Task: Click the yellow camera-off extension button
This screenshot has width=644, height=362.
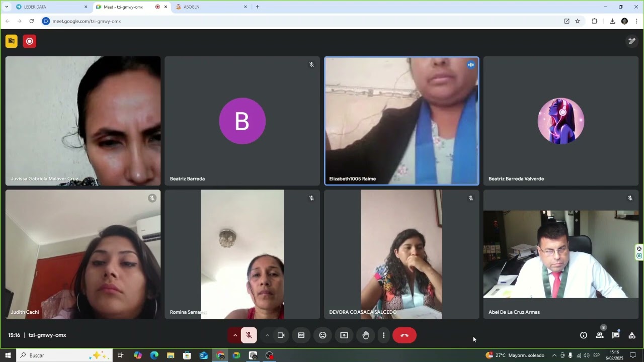Action: (x=12, y=41)
